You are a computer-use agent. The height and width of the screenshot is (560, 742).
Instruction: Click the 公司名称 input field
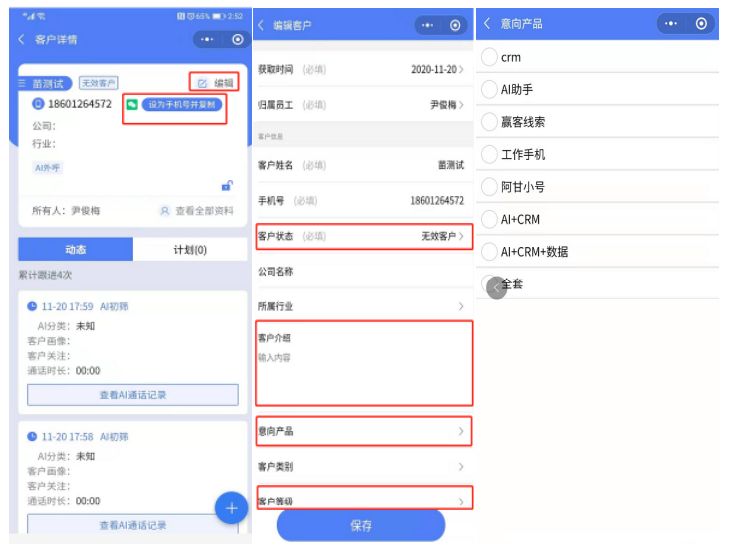click(363, 271)
